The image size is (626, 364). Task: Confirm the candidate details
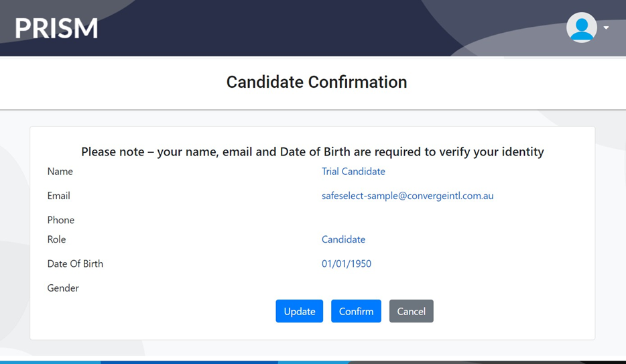356,311
